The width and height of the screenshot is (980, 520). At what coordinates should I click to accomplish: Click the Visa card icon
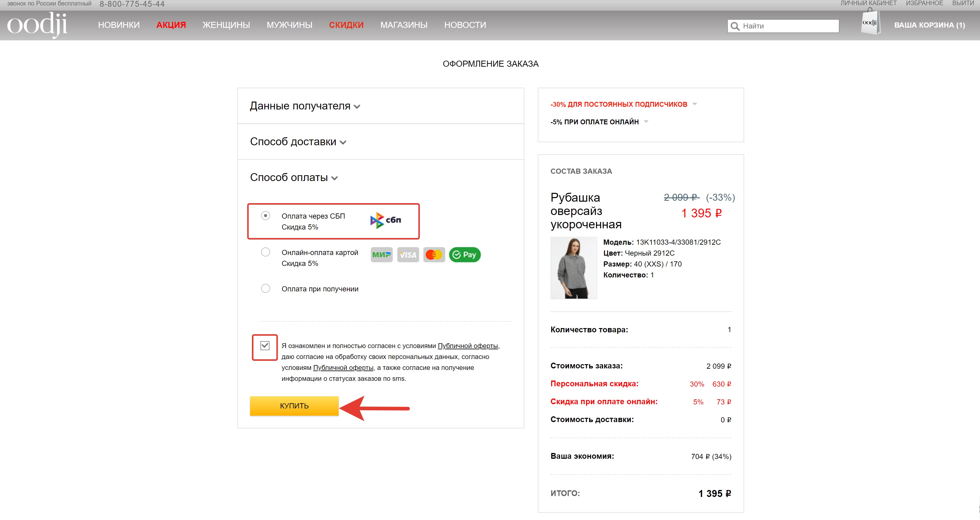tap(408, 255)
